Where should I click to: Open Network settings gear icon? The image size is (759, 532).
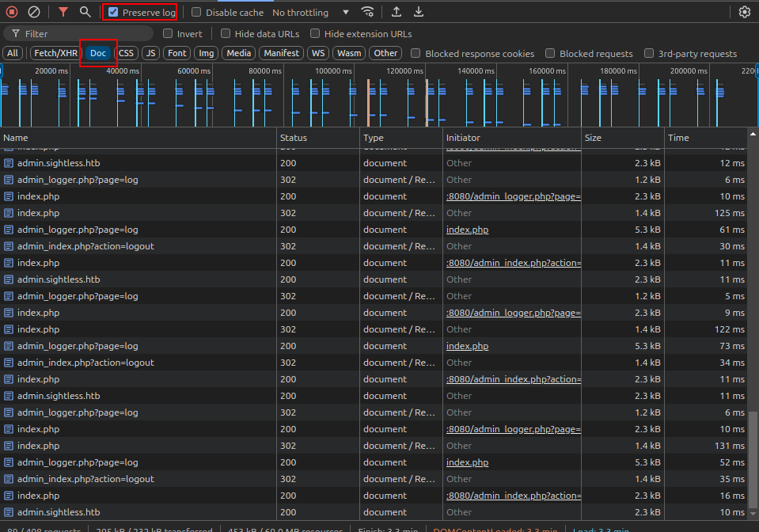(x=744, y=12)
